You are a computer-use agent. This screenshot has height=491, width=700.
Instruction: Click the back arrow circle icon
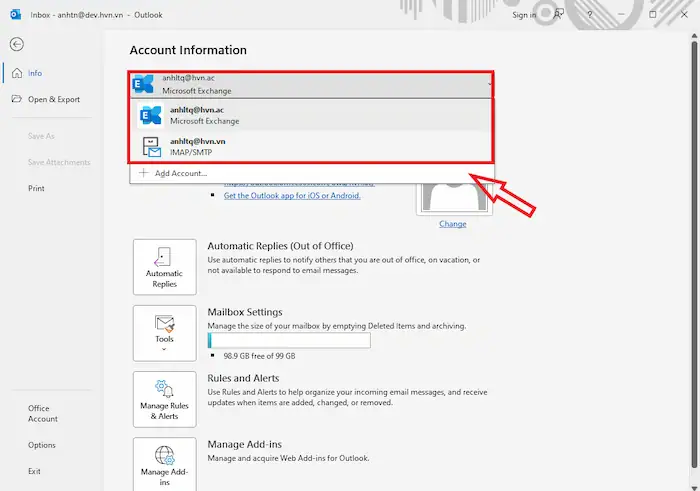tap(17, 44)
